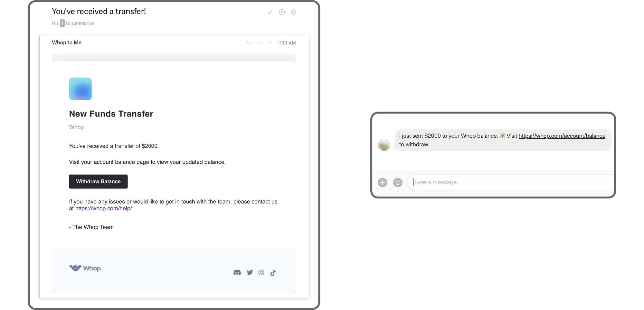644x310 pixels.
Task: Mark the email as done with the checkmark icon
Action: pos(270,12)
